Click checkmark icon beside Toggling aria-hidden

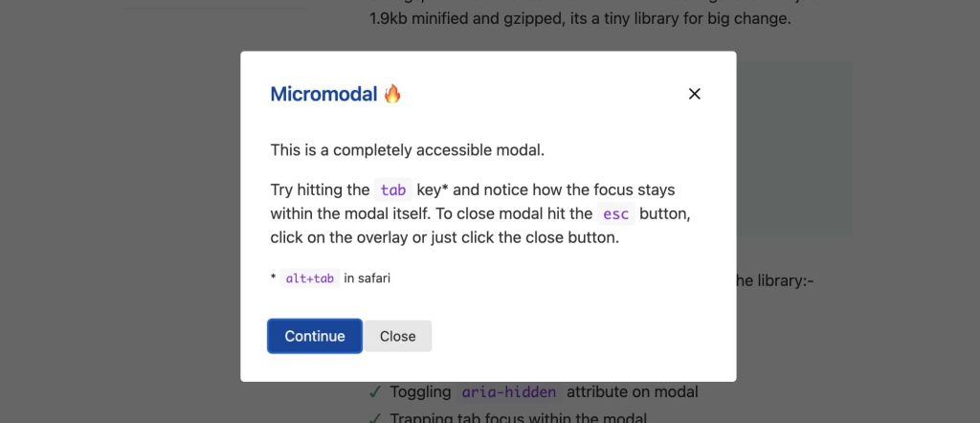tap(375, 392)
